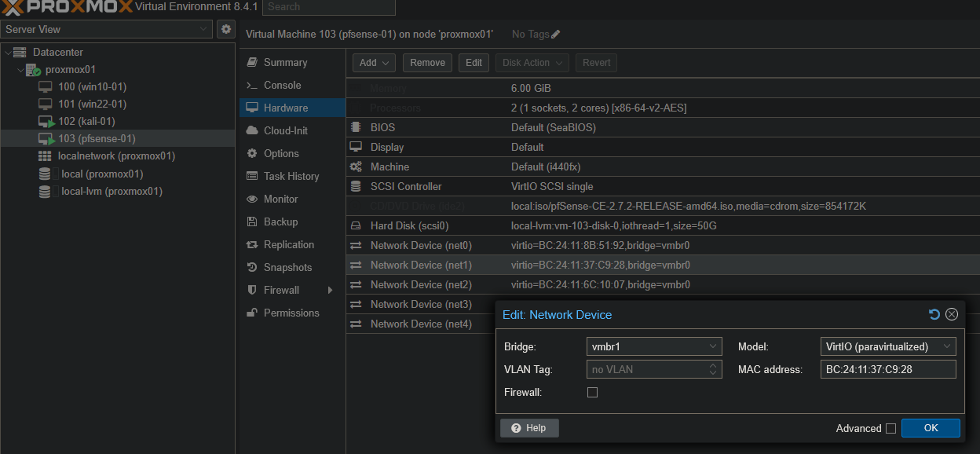This screenshot has width=980, height=454.
Task: Switch to the Console section
Action: 282,85
